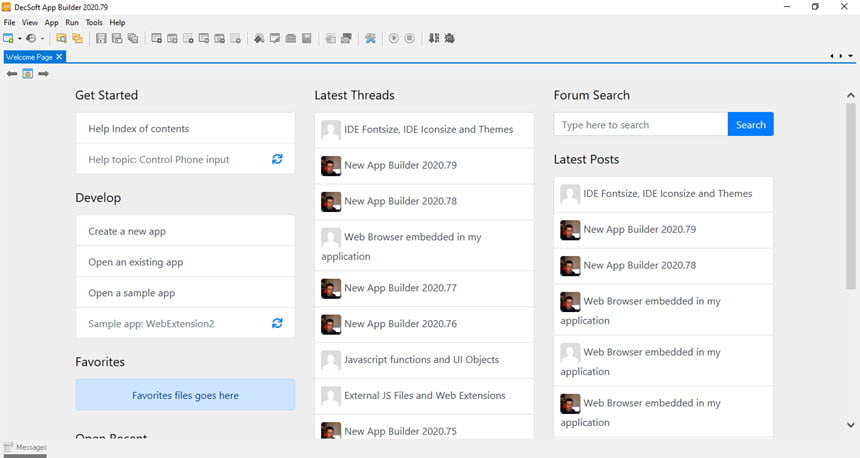The height and width of the screenshot is (458, 860).
Task: Open the Help menu
Action: tap(117, 22)
